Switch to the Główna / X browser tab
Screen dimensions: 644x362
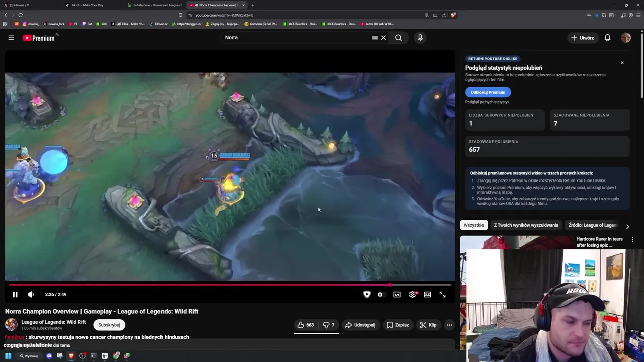[x=30, y=5]
